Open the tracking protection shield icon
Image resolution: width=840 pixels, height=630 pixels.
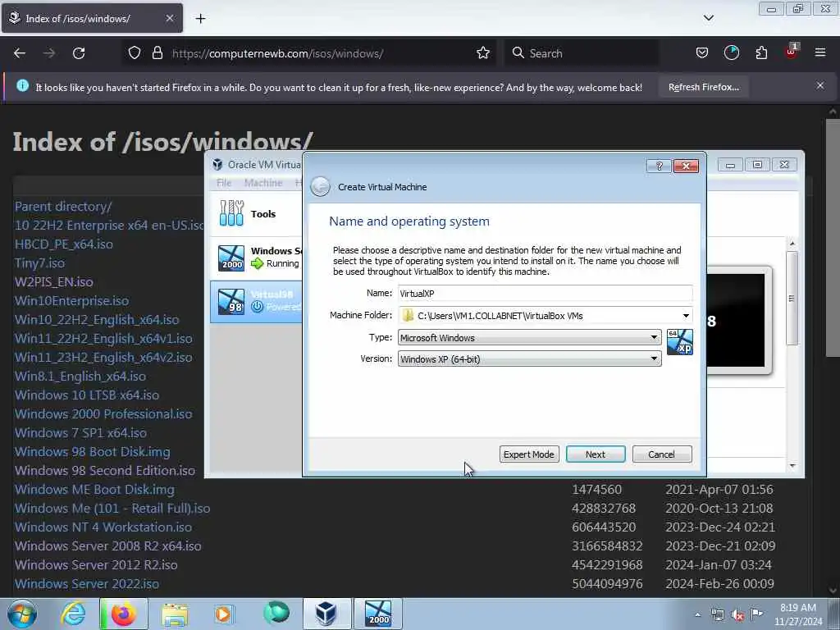pyautogui.click(x=135, y=53)
